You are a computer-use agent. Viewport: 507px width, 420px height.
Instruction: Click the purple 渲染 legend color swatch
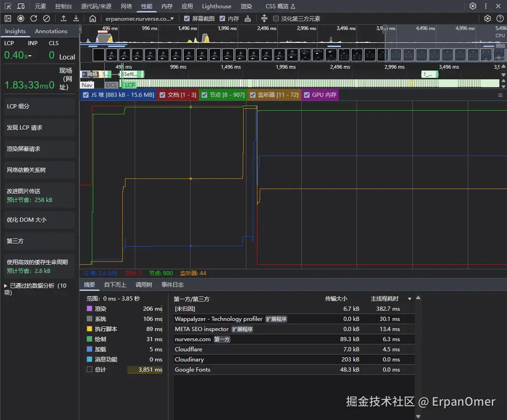(x=89, y=308)
